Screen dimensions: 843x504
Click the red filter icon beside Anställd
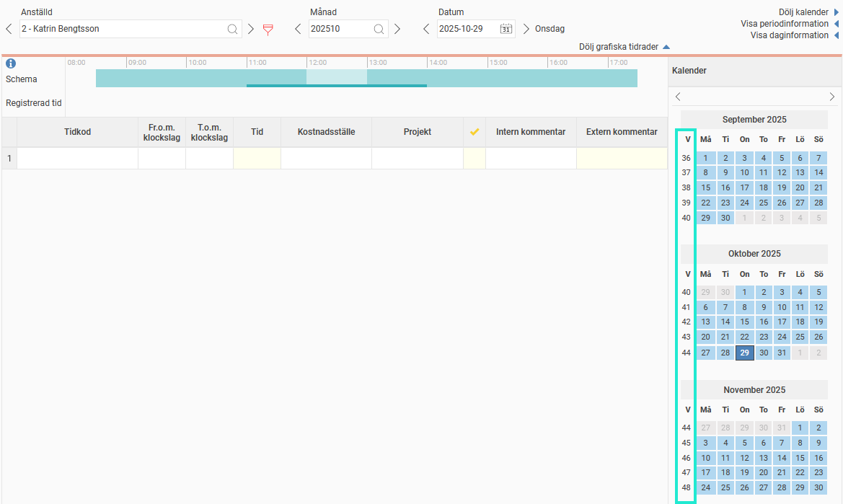tap(268, 30)
